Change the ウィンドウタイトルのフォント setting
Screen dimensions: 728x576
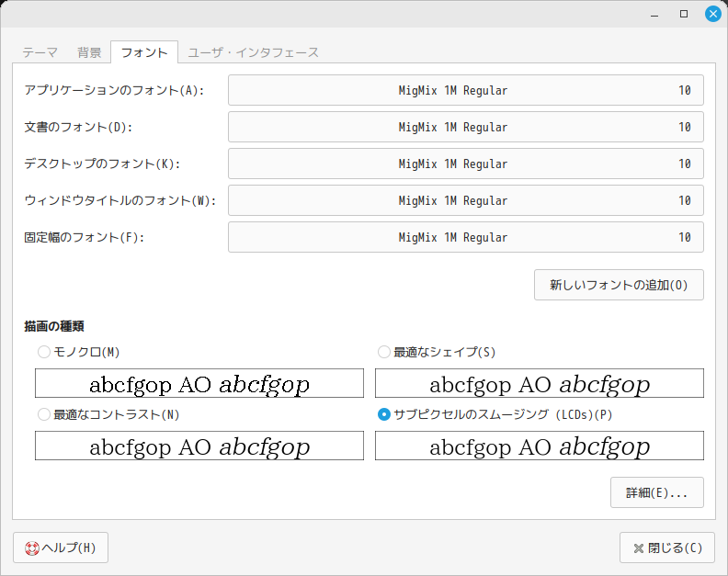point(465,200)
